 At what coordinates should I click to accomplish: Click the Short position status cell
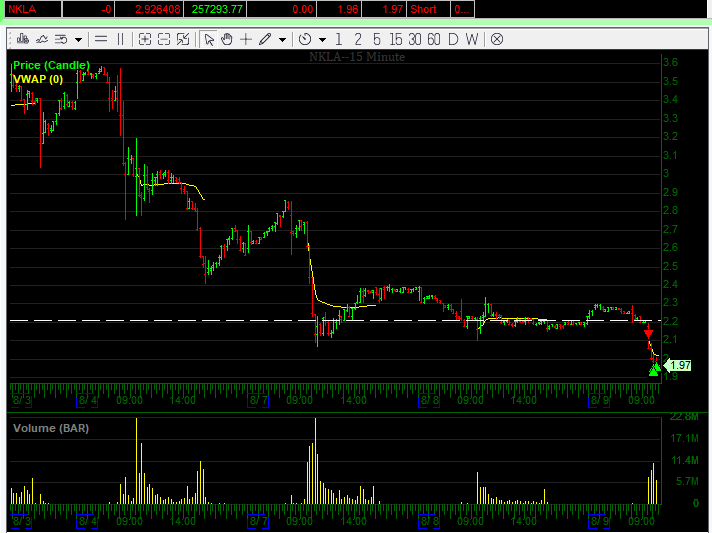pos(429,9)
